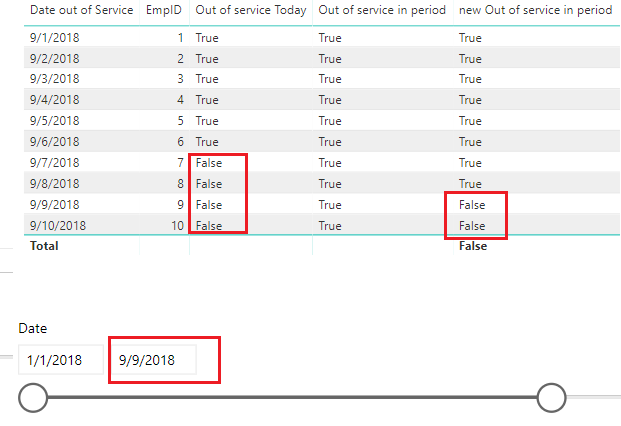This screenshot has height=426, width=621.
Task: Click Out of service Today True for 9/6/2018
Action: [x=207, y=142]
